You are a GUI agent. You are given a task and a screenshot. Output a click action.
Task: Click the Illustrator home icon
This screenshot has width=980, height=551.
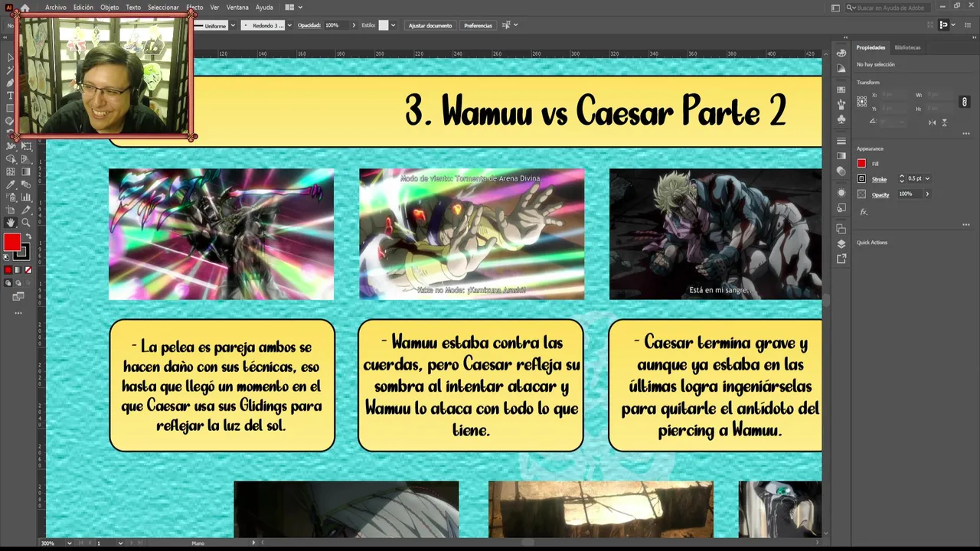tap(24, 7)
